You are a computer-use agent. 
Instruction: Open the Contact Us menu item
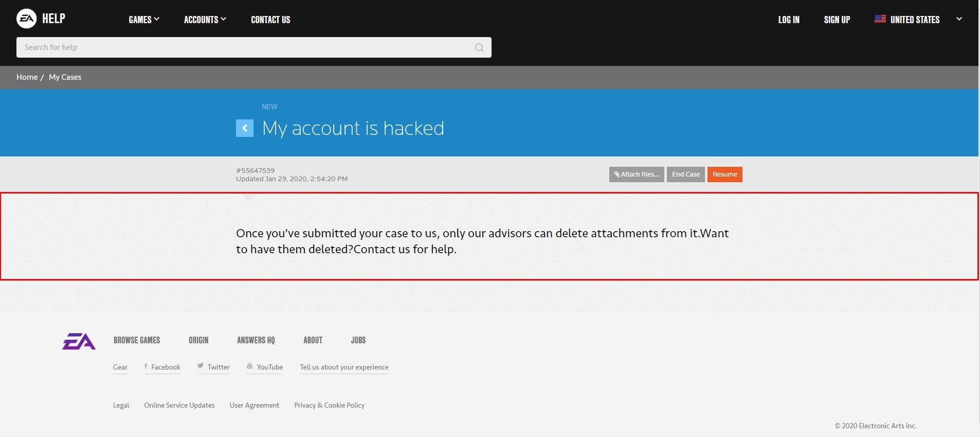tap(270, 20)
